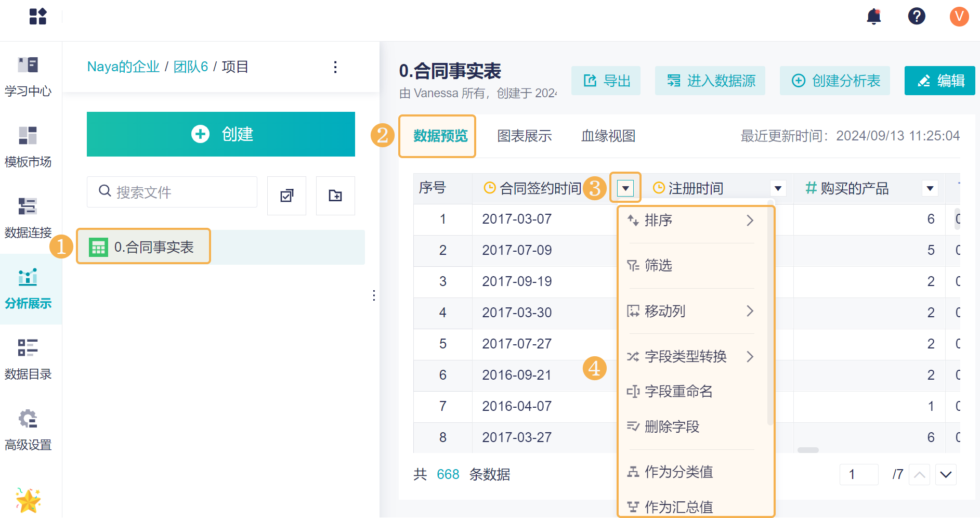Go to 学习中心 in sidebar

coord(28,77)
